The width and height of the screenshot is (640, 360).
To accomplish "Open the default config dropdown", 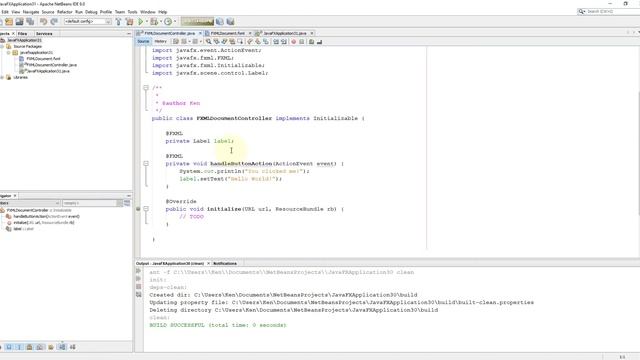I will coord(87,22).
